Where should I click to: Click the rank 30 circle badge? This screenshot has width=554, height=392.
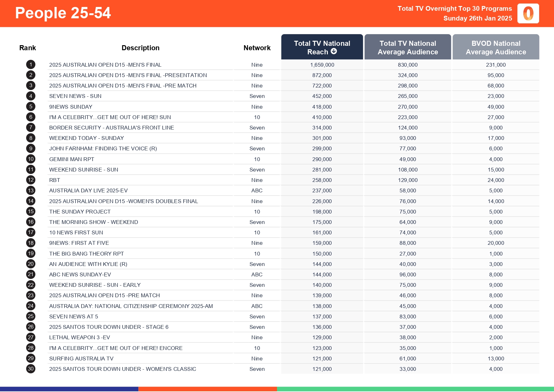pos(30,369)
